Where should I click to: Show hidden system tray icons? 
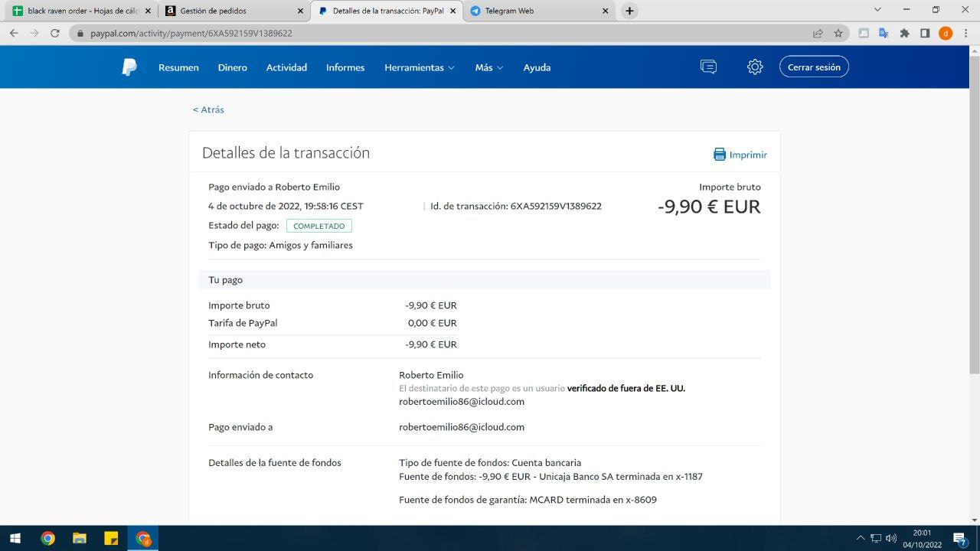coord(860,538)
